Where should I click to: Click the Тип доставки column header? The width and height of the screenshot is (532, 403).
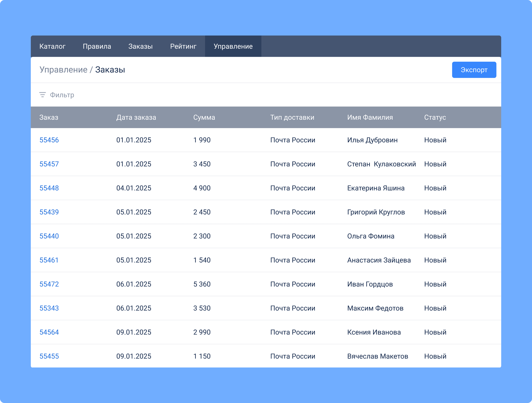point(292,117)
